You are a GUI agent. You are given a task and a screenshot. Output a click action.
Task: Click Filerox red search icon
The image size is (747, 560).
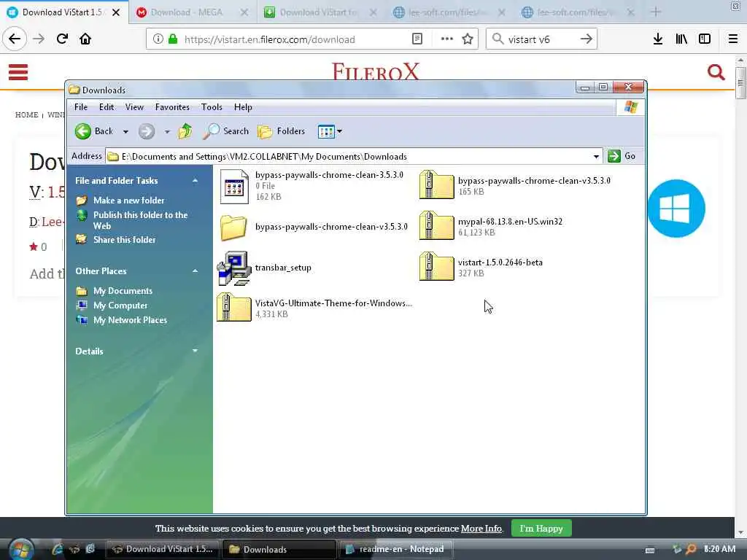716,72
